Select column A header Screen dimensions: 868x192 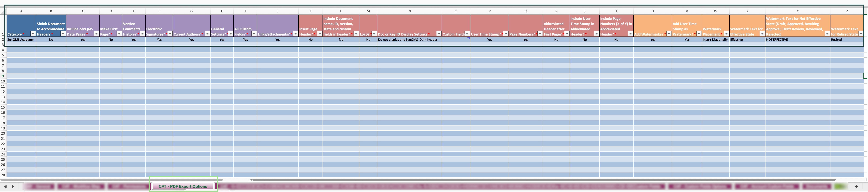21,11
